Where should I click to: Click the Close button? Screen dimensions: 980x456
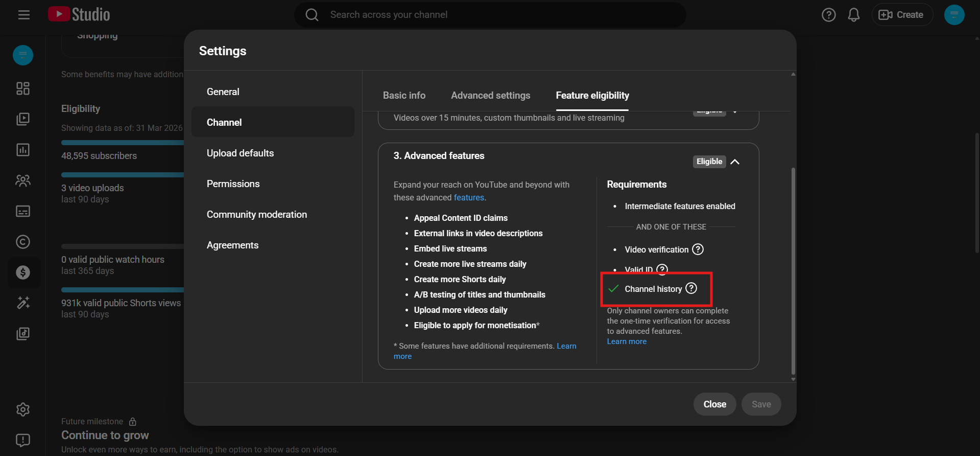click(x=714, y=404)
